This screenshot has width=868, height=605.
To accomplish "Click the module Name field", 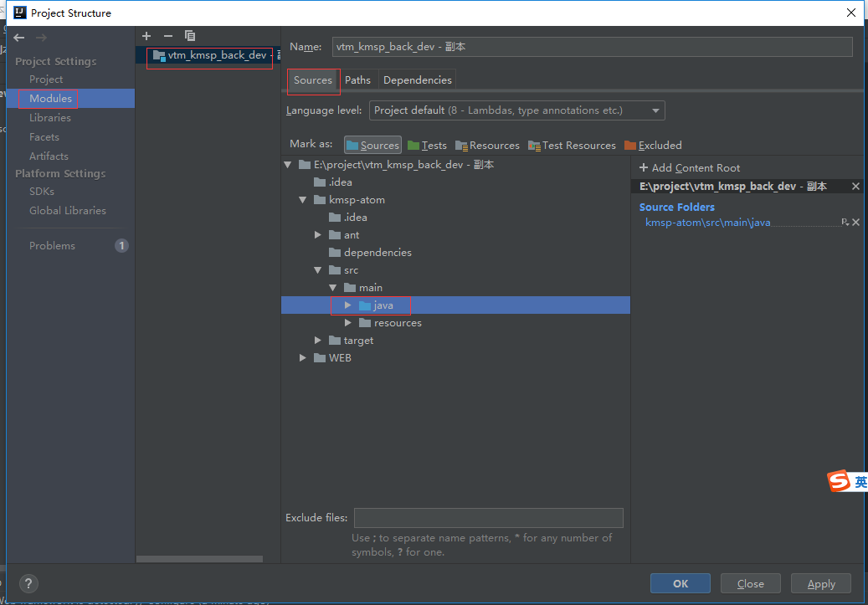I will click(592, 47).
